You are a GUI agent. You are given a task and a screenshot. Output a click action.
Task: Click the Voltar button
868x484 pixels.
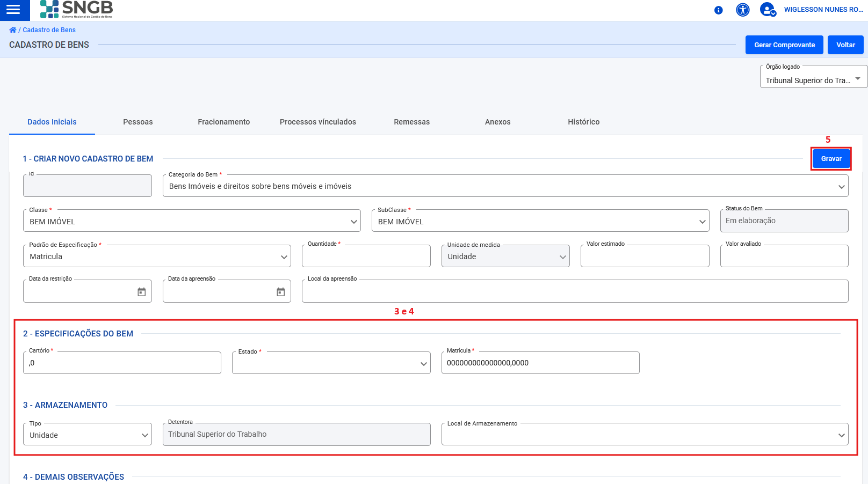pyautogui.click(x=845, y=45)
